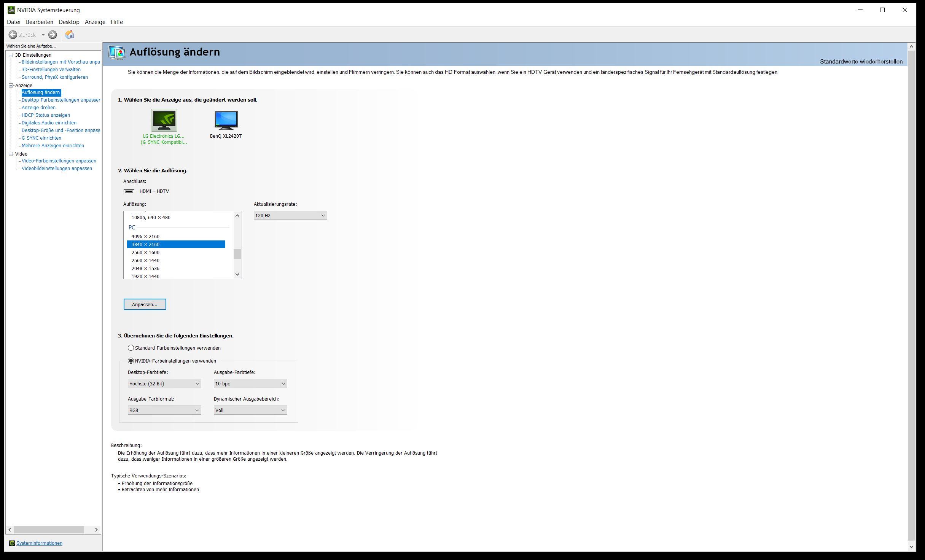Open G-SYNC einrichten
The width and height of the screenshot is (925, 560).
(41, 138)
